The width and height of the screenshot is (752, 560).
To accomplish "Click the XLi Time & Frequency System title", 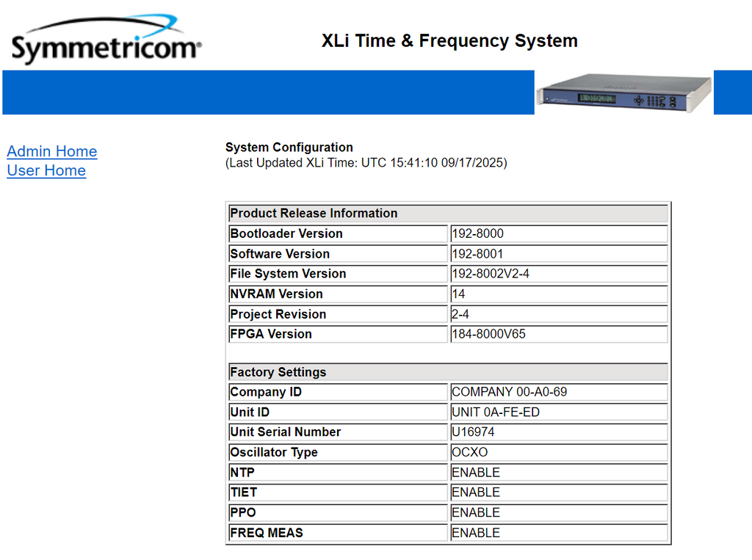I will 449,41.
